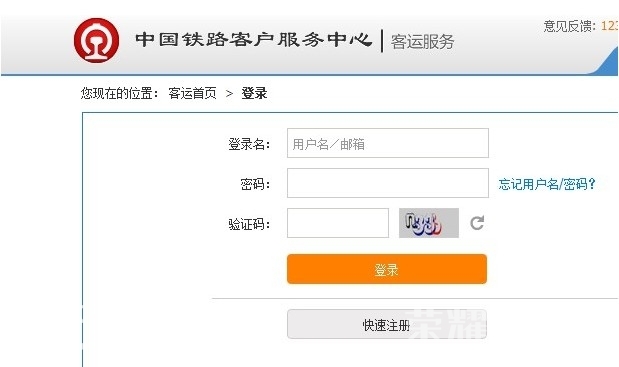This screenshot has height=367, width=619.
Task: Click the 快速注册 button
Action: pyautogui.click(x=387, y=324)
